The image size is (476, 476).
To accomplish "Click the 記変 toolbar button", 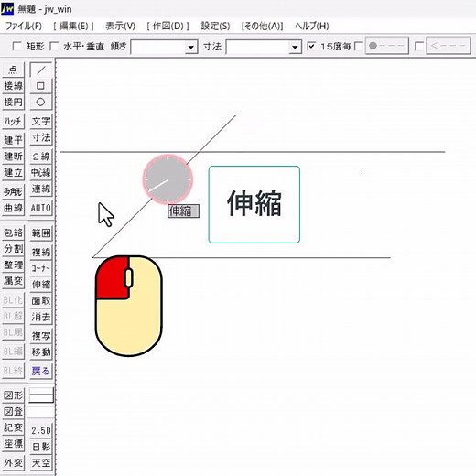I will [x=13, y=427].
